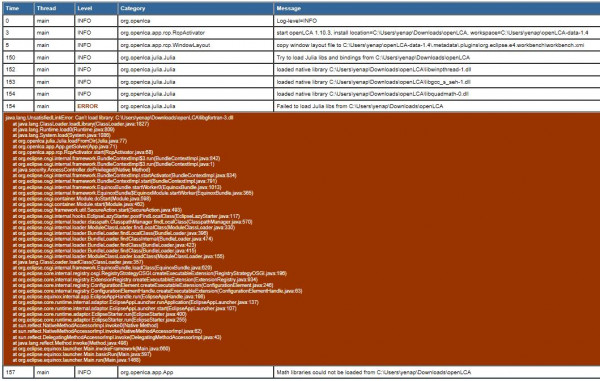Click the libwinpthread-1.dll loaded message
Viewport: 600px width, 381px height.
[x=437, y=69]
